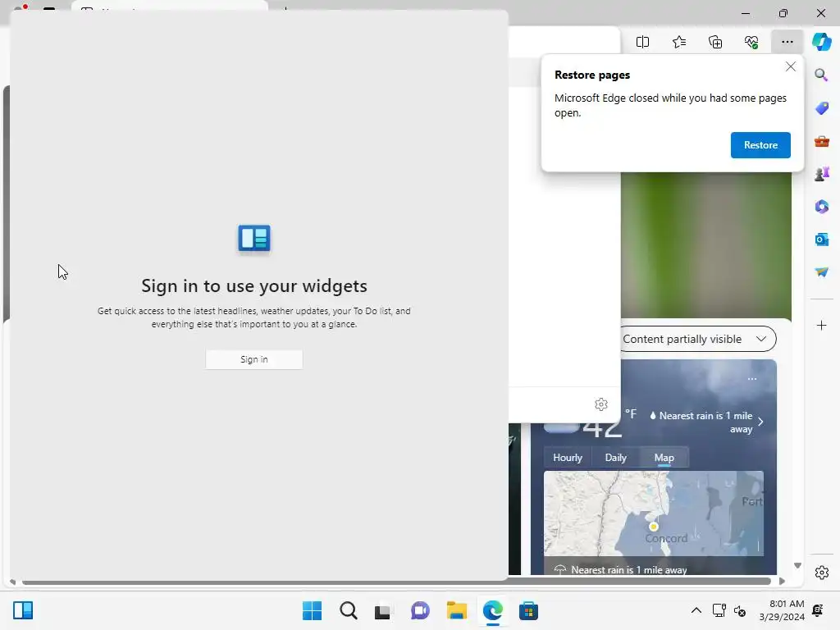Open Microsoft 365 icon in sidebar
840x630 pixels.
click(x=821, y=206)
